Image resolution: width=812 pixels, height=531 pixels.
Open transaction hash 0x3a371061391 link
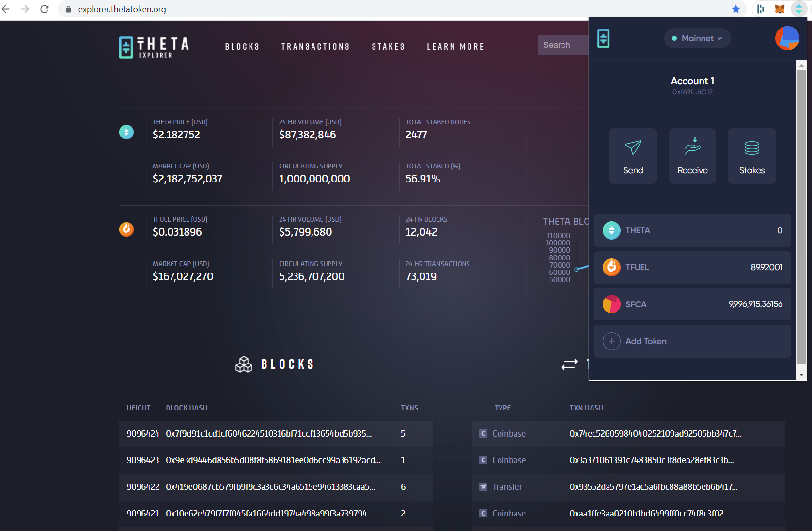coord(652,460)
